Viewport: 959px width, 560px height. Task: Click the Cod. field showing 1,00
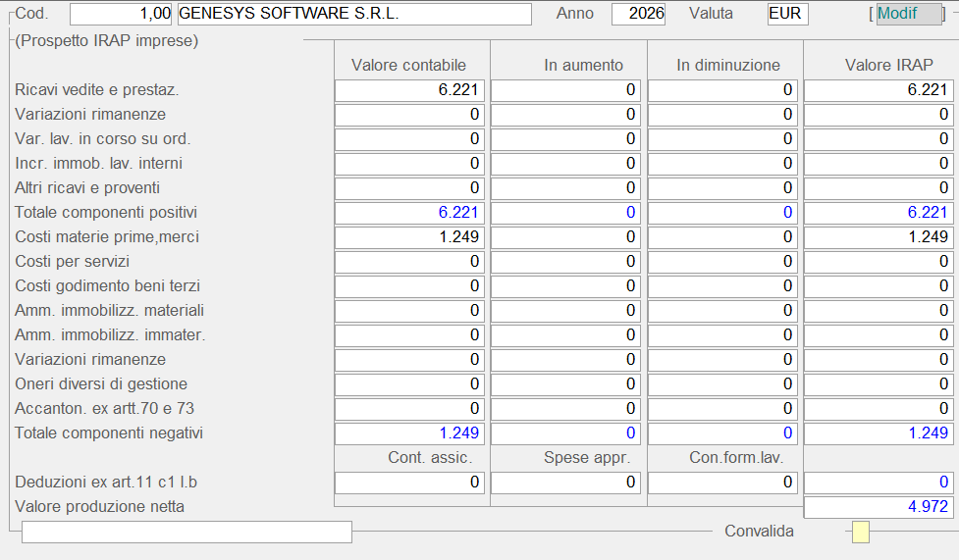coord(122,14)
